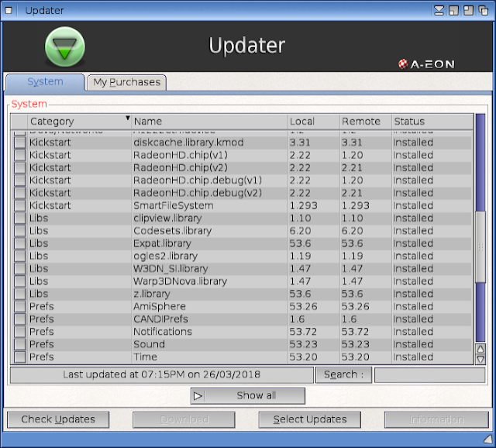Click the vertical scrollbar of the system list
Image resolution: width=496 pixels, height=448 pixels.
[480, 233]
